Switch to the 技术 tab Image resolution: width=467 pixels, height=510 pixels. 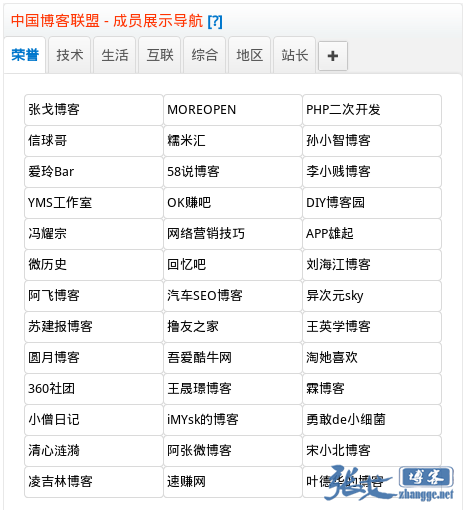coord(70,55)
